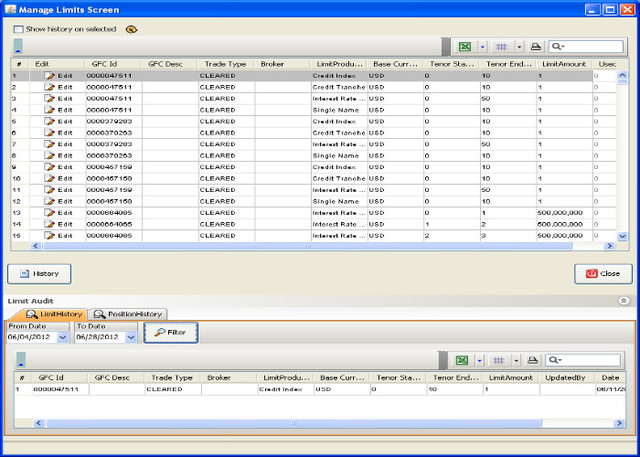This screenshot has width=640, height=457.
Task: Click Edit icon on row 1
Action: coord(49,75)
